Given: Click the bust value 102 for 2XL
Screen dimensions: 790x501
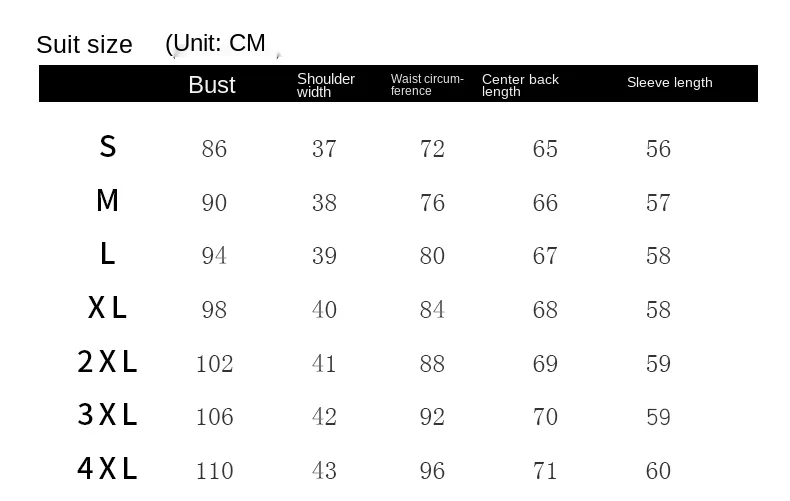Looking at the screenshot, I should click(x=214, y=363).
